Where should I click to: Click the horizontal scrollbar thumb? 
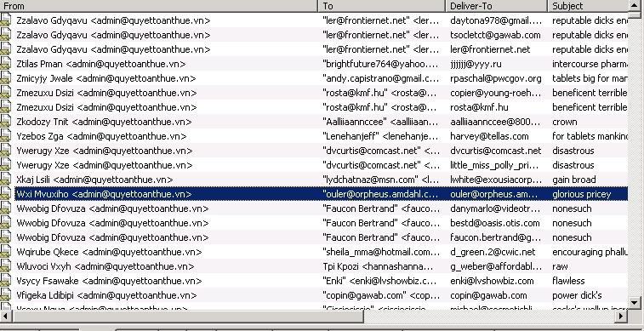188,316
